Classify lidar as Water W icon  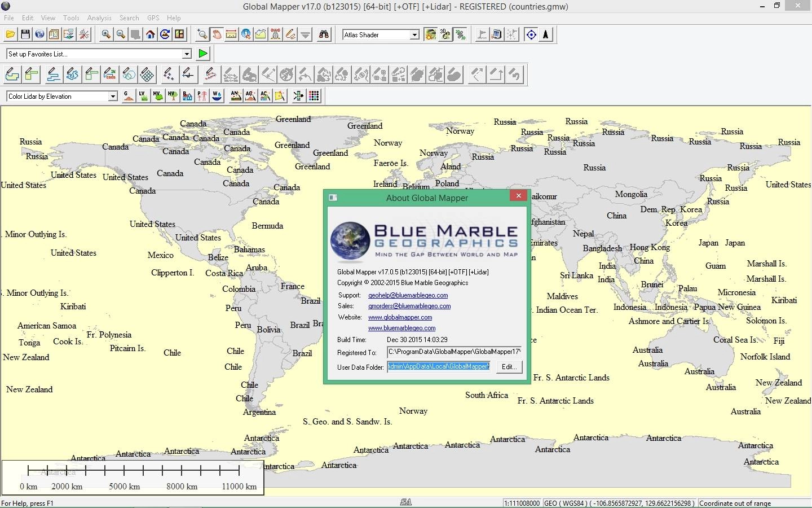tap(217, 96)
